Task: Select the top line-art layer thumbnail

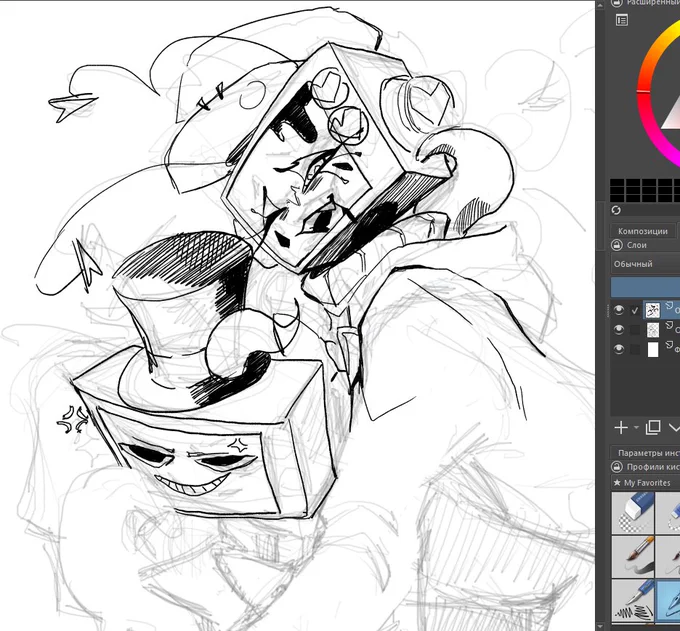Action: coord(653,310)
